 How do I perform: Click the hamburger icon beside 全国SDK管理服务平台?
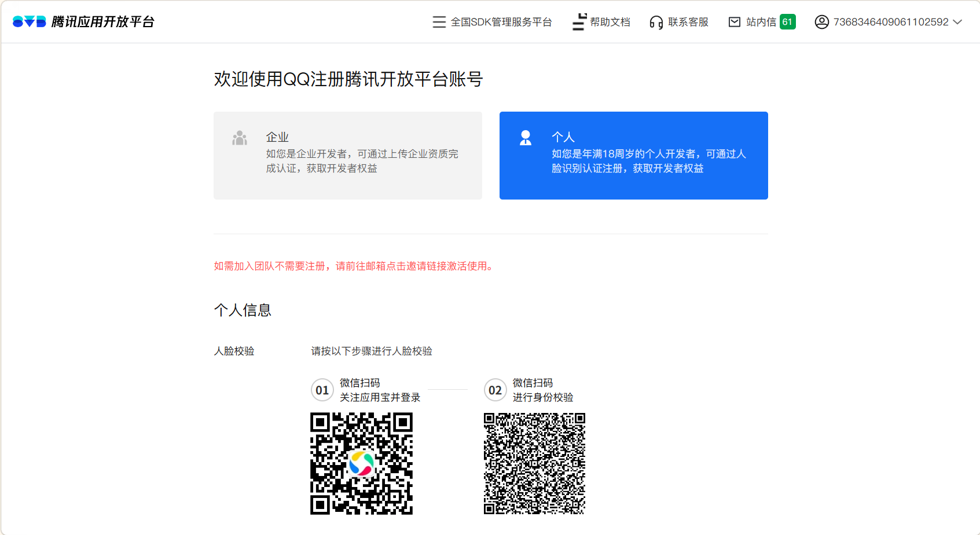pyautogui.click(x=439, y=22)
